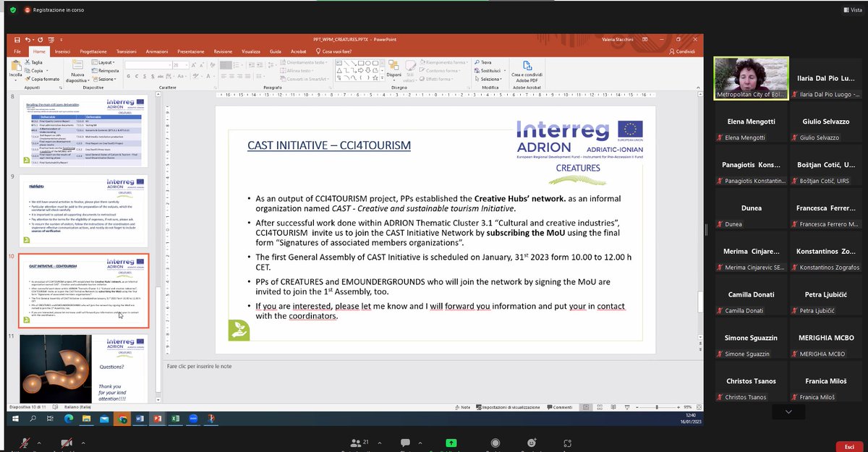Click Impostazioni di visualizzazione in status bar
This screenshot has height=452, width=868.
click(x=509, y=407)
